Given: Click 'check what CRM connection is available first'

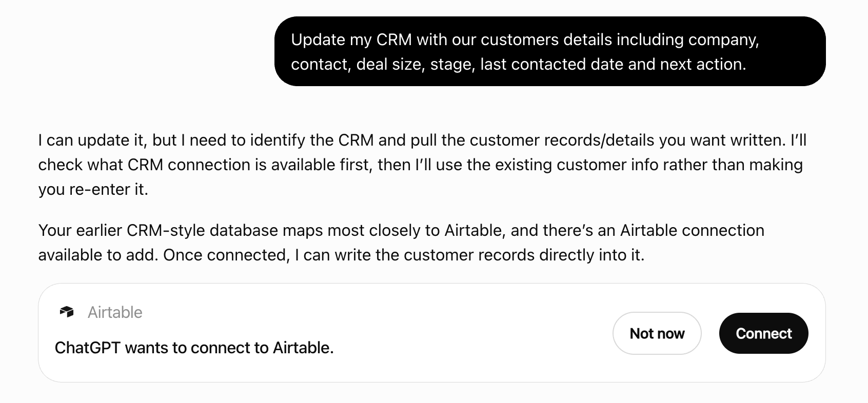Looking at the screenshot, I should (x=205, y=165).
